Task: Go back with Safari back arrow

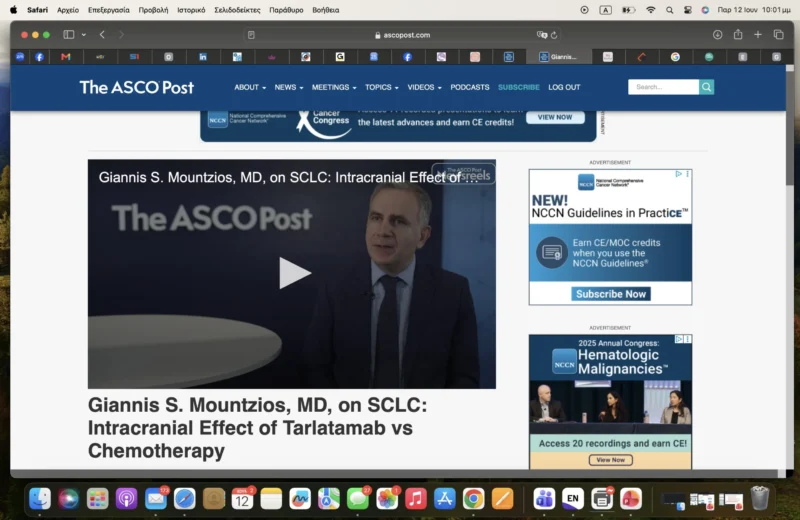Action: (102, 35)
